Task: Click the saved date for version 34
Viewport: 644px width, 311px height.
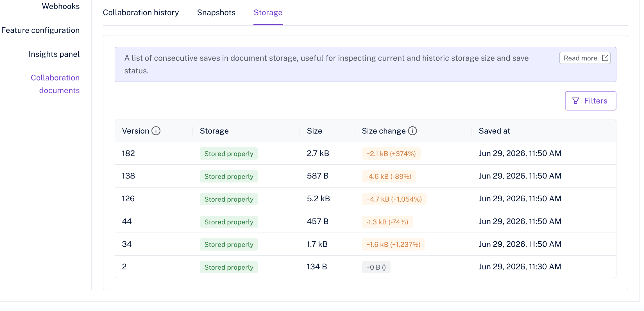Action: [x=520, y=244]
